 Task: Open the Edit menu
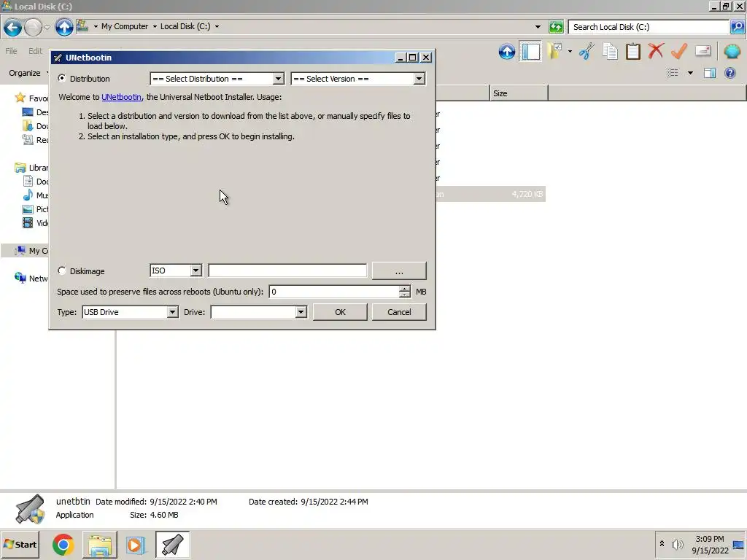coord(35,51)
